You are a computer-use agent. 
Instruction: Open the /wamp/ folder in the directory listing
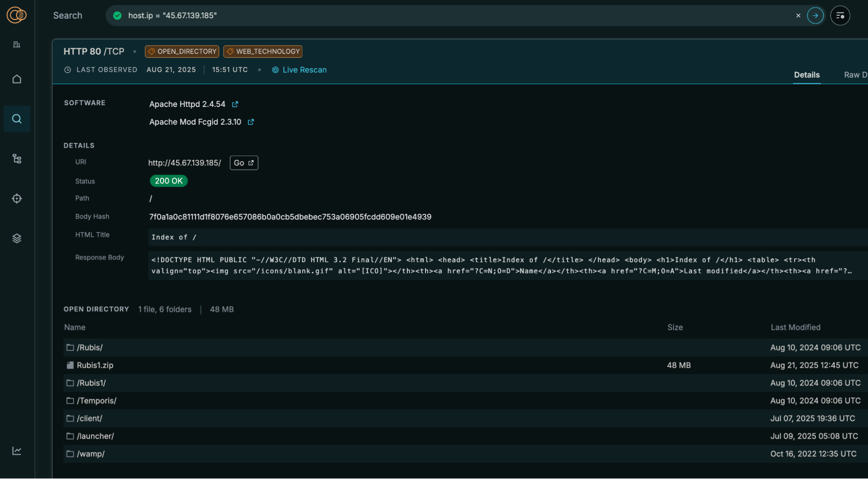click(x=91, y=453)
